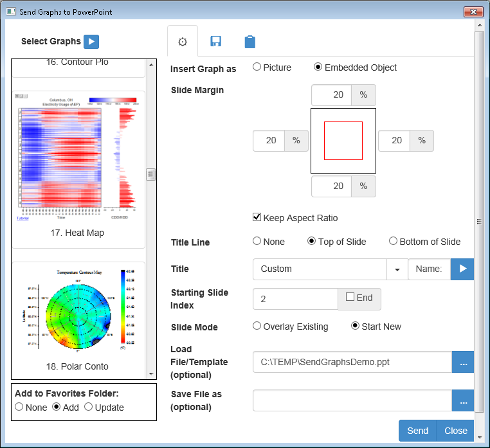Click the small icon on Heat Map thumbnail
This screenshot has height=448, width=490.
(x=18, y=96)
